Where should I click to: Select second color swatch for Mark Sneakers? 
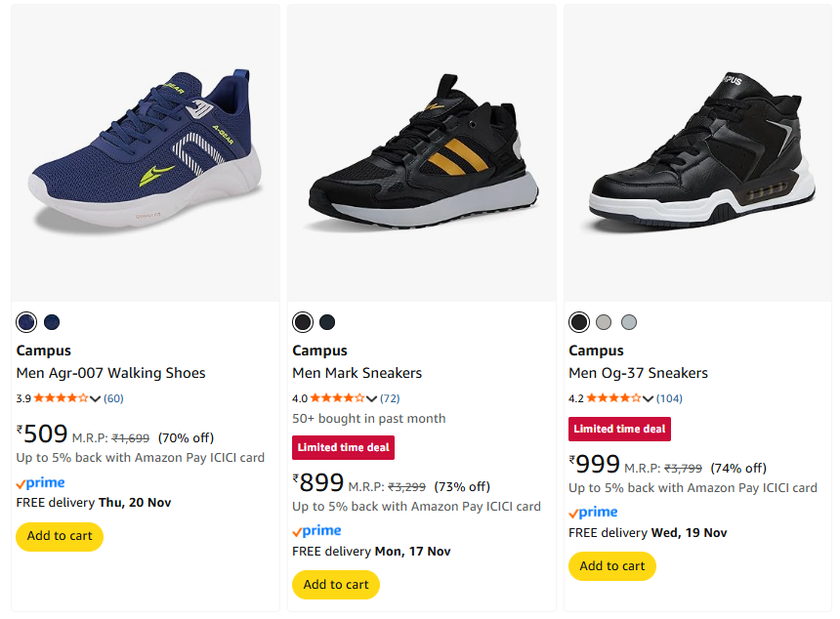327,322
